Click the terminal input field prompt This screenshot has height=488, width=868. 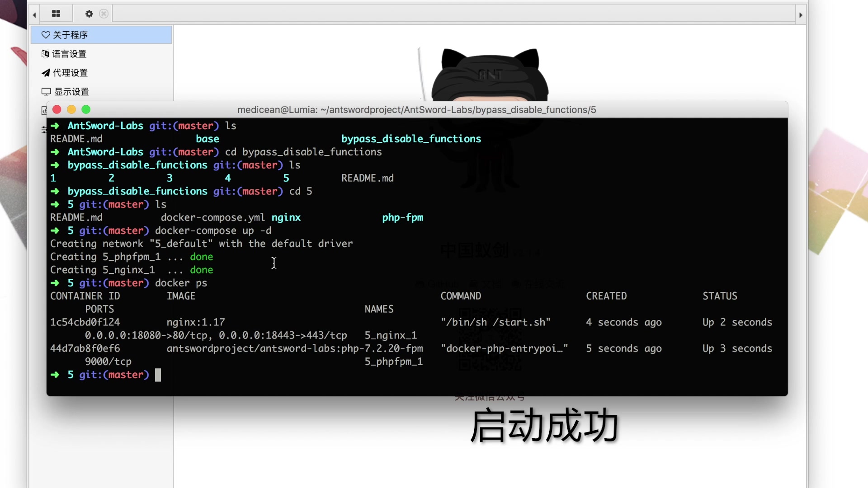coord(156,374)
